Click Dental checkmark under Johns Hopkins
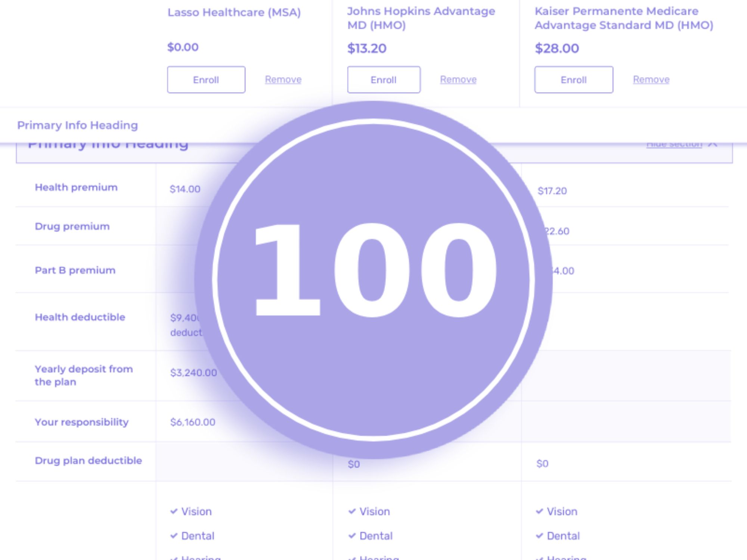The width and height of the screenshot is (747, 560). coord(352,536)
